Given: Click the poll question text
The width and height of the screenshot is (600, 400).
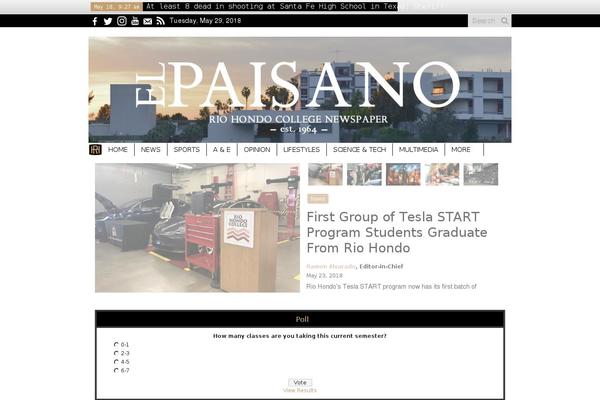Looking at the screenshot, I should tap(300, 336).
